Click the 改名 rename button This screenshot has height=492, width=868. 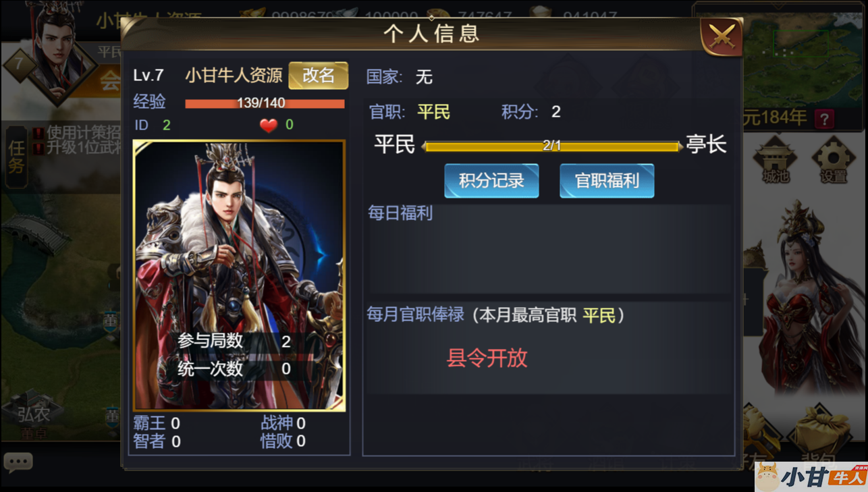point(319,75)
